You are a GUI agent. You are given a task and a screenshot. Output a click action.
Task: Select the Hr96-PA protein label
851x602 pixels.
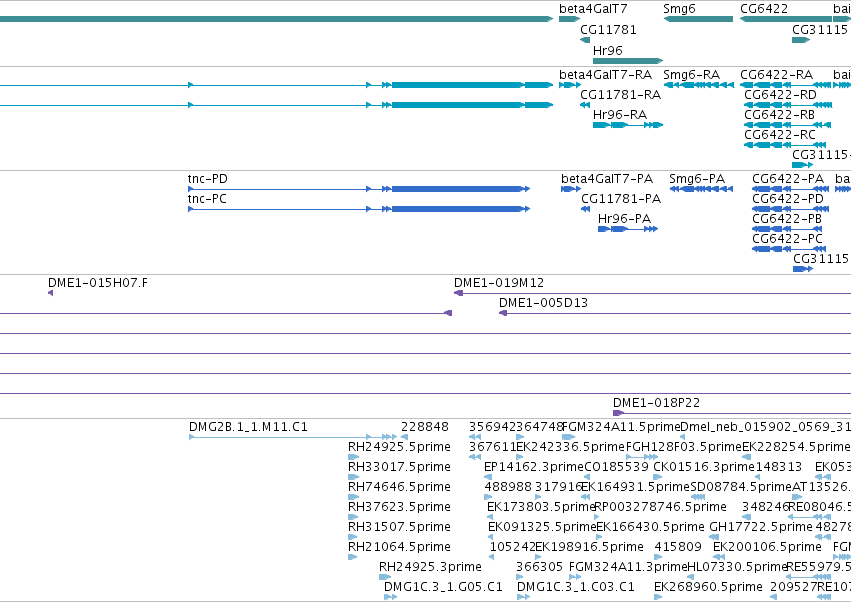[624, 219]
